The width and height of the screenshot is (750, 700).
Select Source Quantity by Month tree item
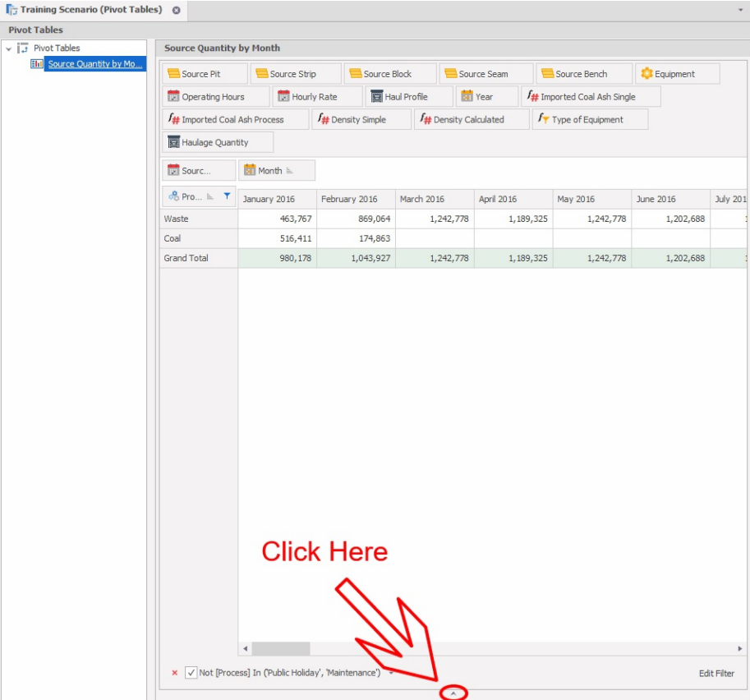point(94,64)
